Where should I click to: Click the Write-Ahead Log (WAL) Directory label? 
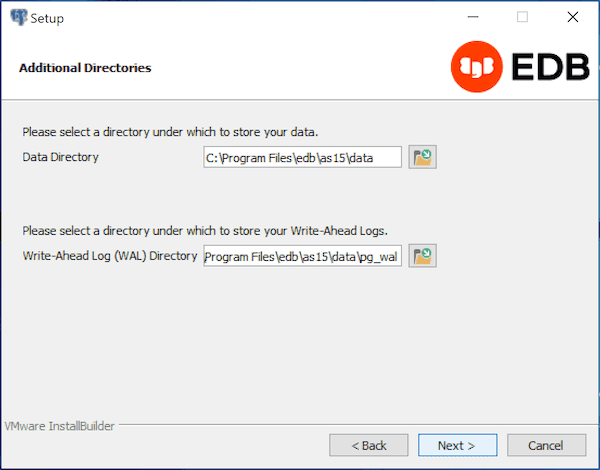[110, 256]
